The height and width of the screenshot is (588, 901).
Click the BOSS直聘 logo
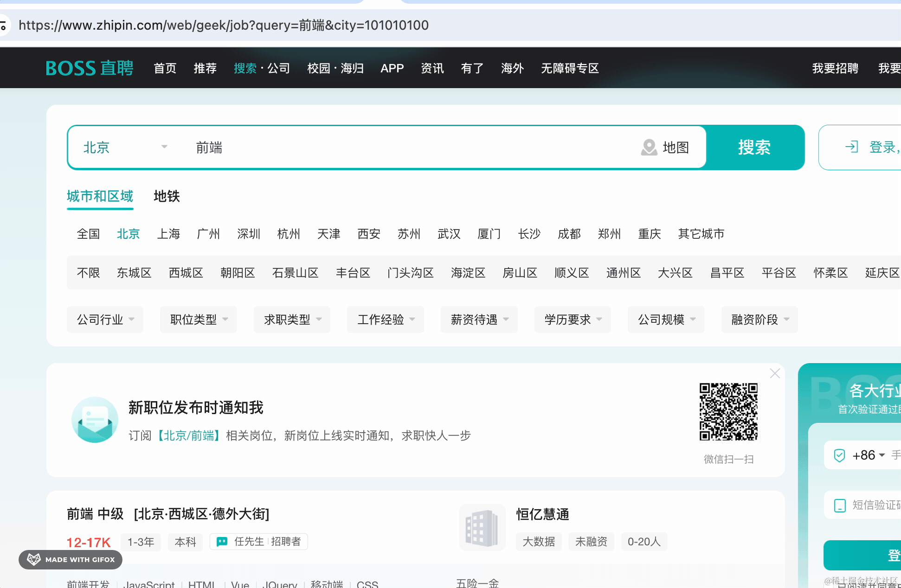coord(89,68)
